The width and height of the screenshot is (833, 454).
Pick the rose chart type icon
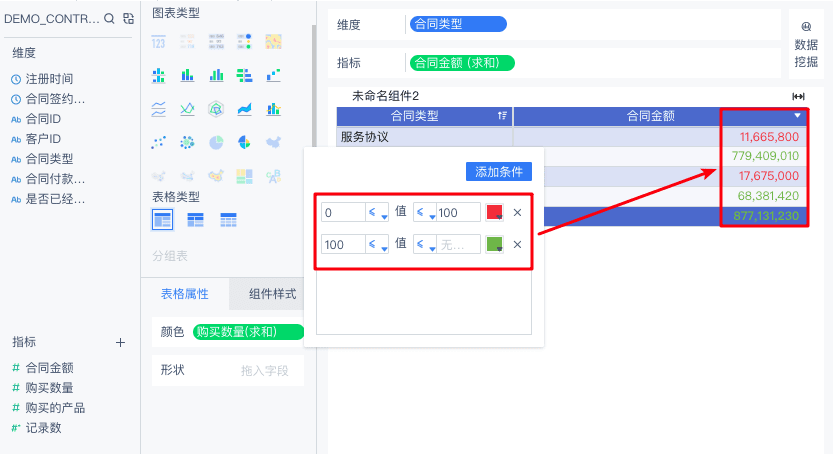pos(244,142)
